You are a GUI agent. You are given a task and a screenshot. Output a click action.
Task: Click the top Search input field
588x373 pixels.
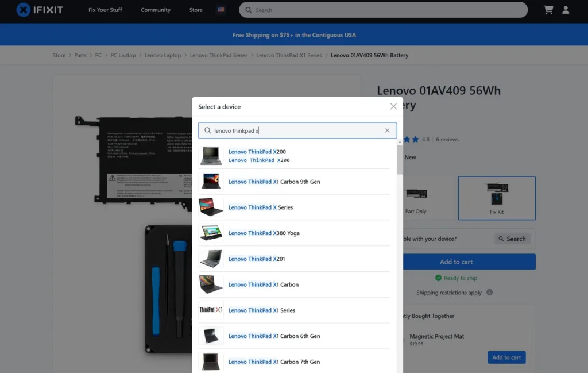383,10
